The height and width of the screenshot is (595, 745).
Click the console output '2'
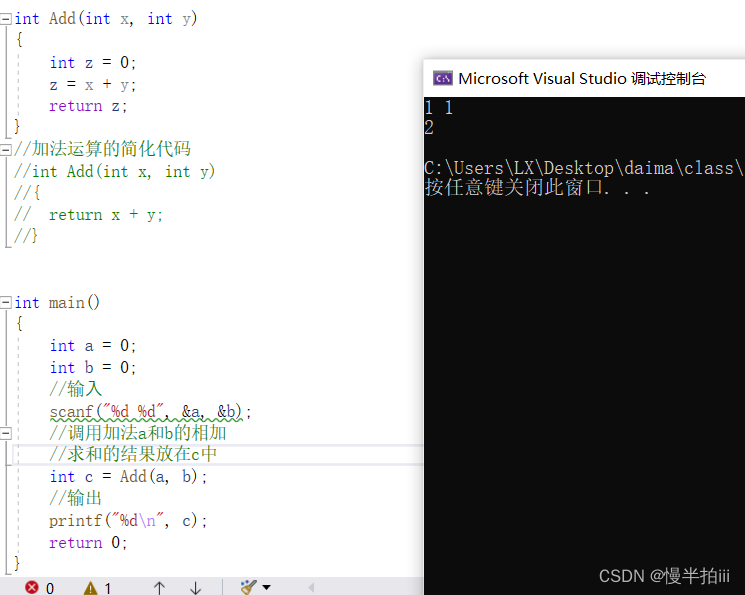coord(429,127)
